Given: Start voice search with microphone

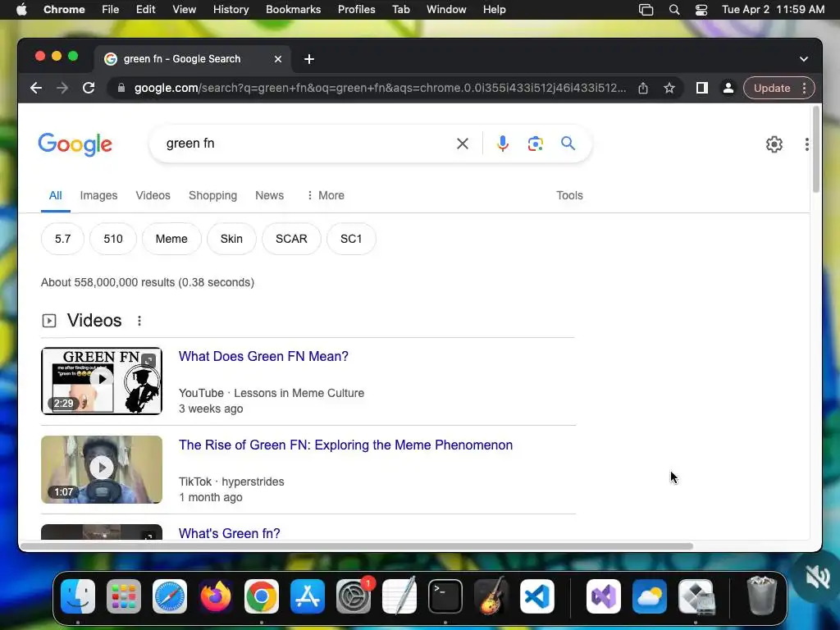Looking at the screenshot, I should tap(503, 144).
